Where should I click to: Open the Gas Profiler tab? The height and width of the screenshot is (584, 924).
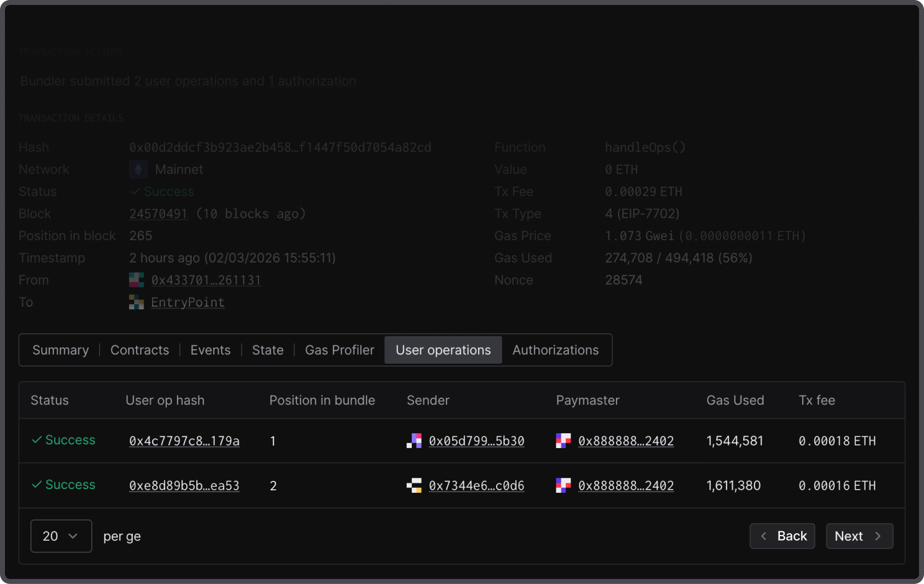tap(340, 350)
